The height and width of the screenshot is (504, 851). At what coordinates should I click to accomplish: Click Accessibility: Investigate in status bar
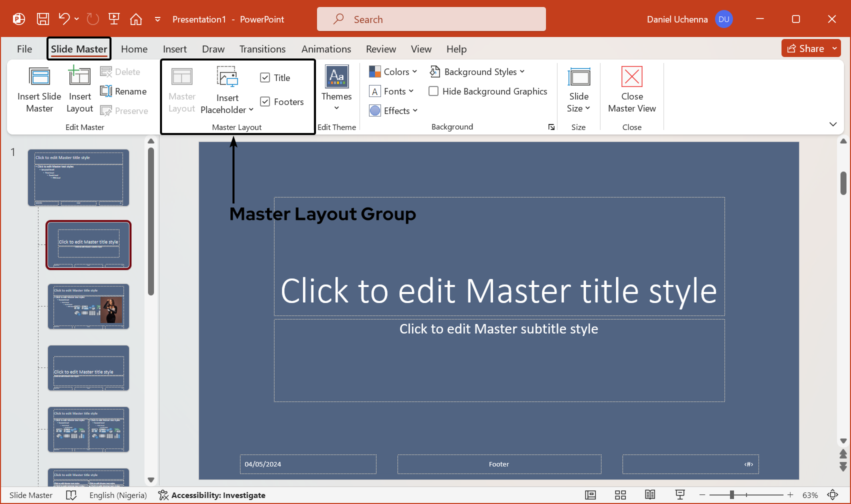click(x=212, y=495)
